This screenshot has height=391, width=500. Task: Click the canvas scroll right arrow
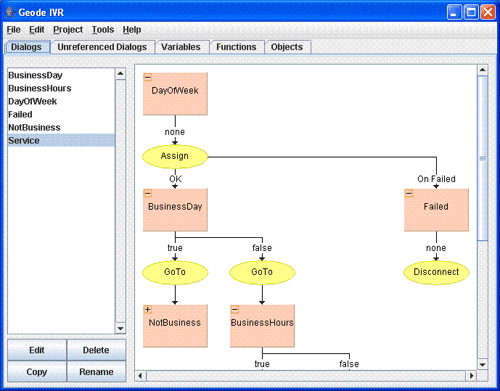pos(471,376)
